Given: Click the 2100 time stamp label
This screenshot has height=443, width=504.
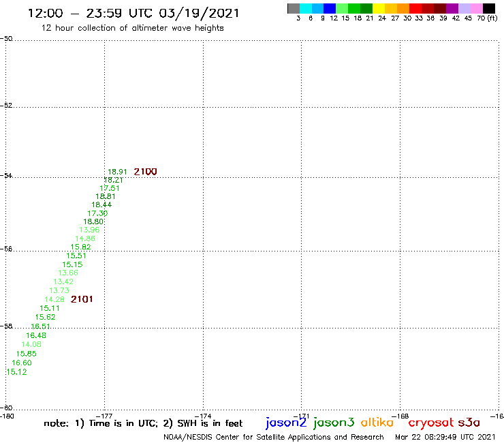Looking at the screenshot, I should (x=145, y=172).
